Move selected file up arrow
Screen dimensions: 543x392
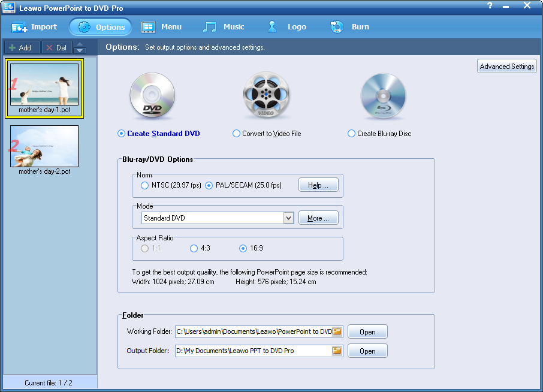(x=80, y=44)
